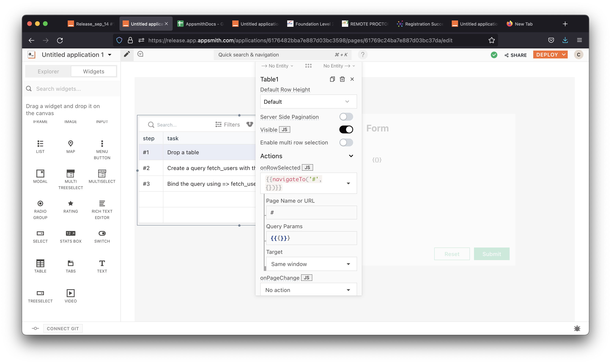Click the DEPLOY button
Screen dimensions: 611x364
tap(547, 55)
